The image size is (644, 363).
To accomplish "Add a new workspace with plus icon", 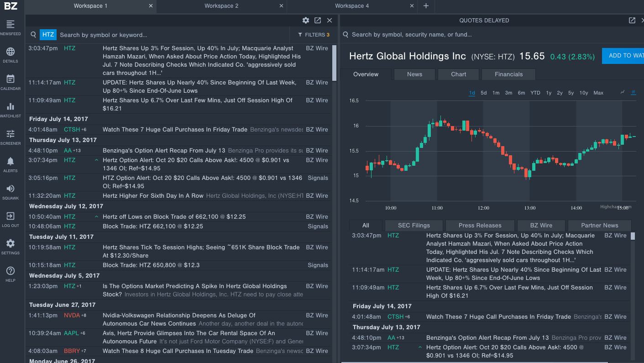I will 426,6.
